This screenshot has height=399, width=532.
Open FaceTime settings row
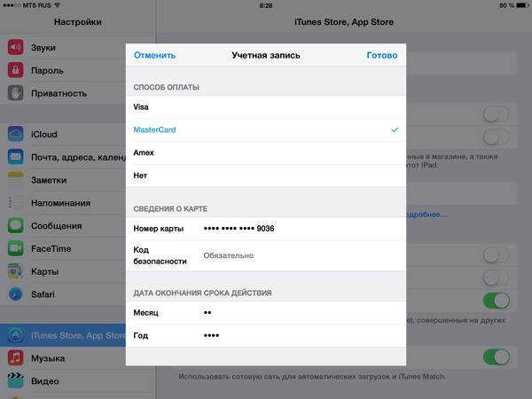pos(63,248)
